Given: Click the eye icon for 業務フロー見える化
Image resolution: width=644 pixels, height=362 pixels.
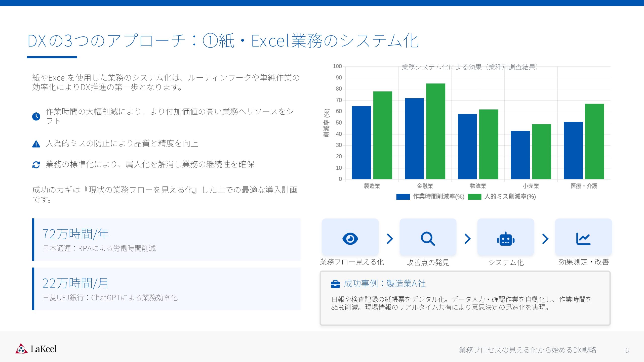Looking at the screenshot, I should 350,239.
